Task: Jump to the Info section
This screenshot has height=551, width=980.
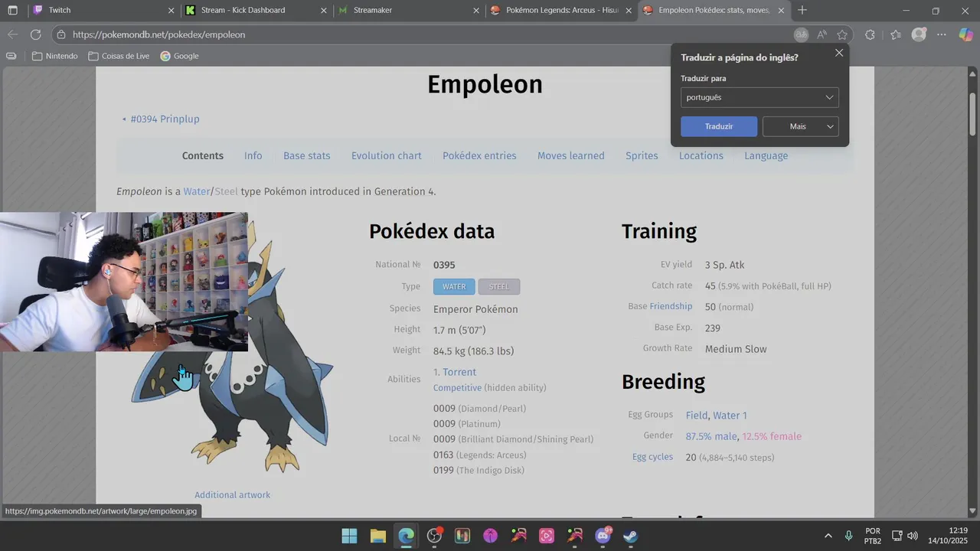Action: click(x=253, y=155)
